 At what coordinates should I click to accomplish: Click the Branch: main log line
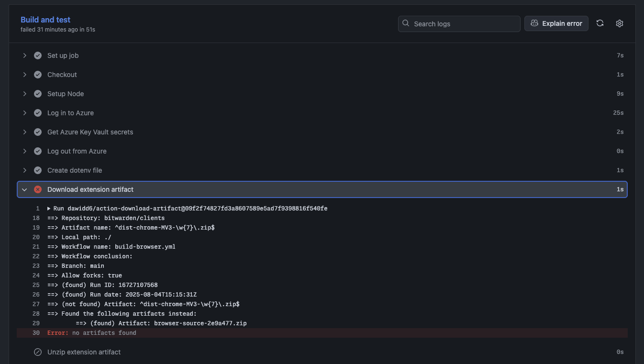click(76, 266)
